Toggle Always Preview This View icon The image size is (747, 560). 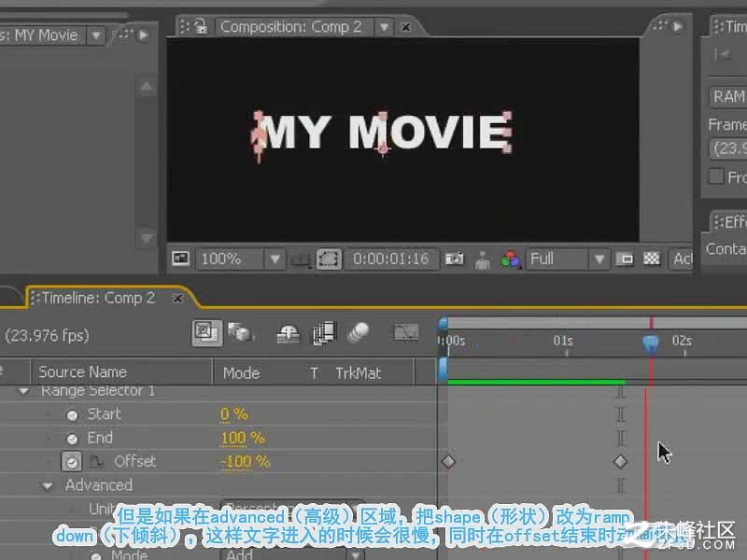point(180,259)
